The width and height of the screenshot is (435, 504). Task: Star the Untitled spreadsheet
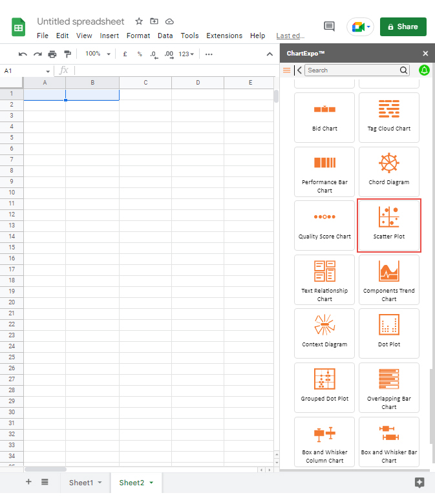tap(139, 21)
